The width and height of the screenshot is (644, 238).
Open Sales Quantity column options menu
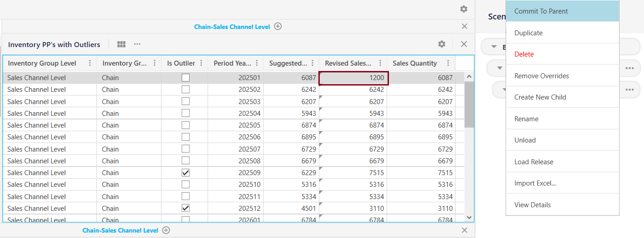tap(448, 63)
